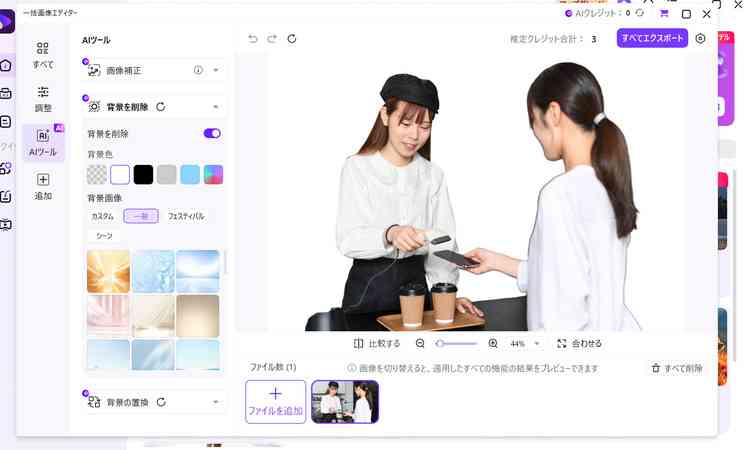The height and width of the screenshot is (450, 750).
Task: Open the gradient custom color picker swatch
Action: coord(213,175)
